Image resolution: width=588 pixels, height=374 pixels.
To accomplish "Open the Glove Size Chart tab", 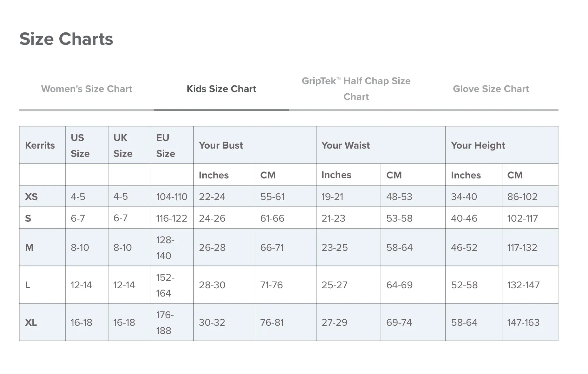I will click(x=491, y=89).
